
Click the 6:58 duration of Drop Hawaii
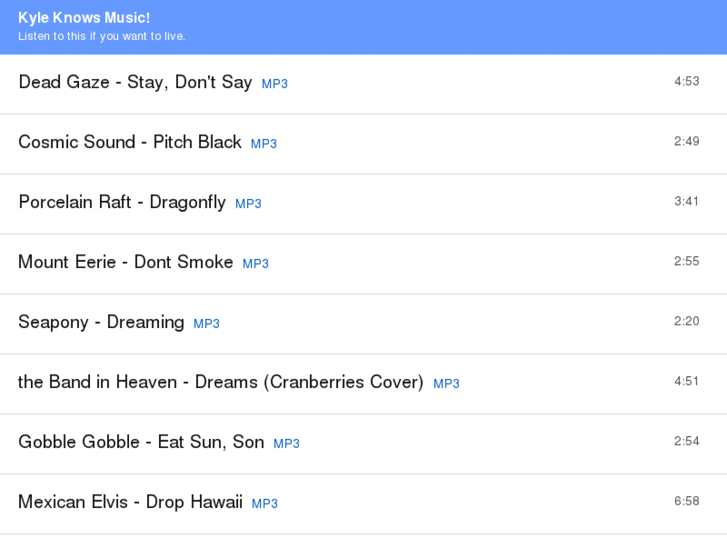coord(687,501)
